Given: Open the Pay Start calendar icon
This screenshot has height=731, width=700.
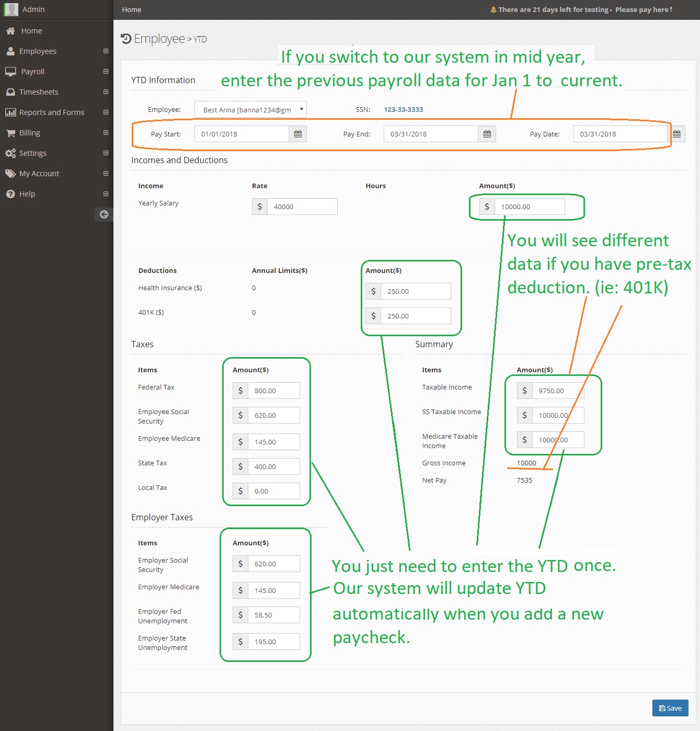Looking at the screenshot, I should click(298, 134).
